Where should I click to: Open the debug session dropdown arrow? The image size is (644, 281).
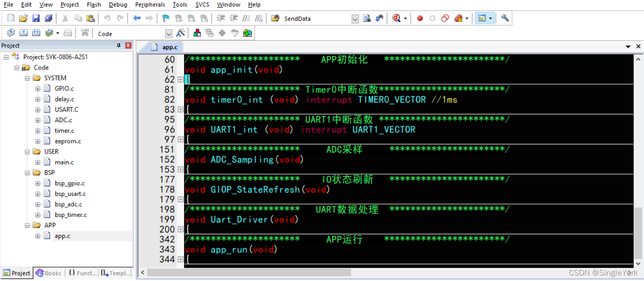pos(405,19)
